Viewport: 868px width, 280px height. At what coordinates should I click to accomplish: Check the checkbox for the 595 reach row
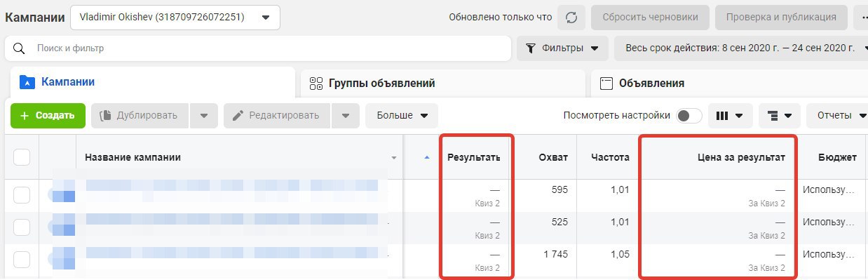[x=22, y=194]
